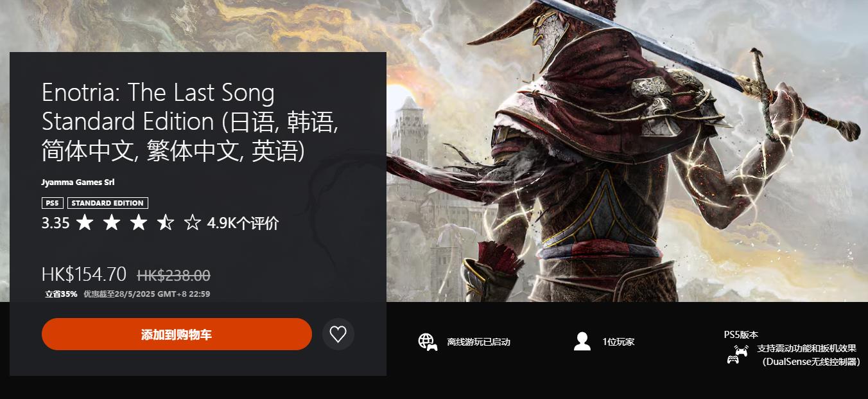Click the HK$154.70 discounted price
This screenshot has height=399, width=868.
pyautogui.click(x=84, y=274)
